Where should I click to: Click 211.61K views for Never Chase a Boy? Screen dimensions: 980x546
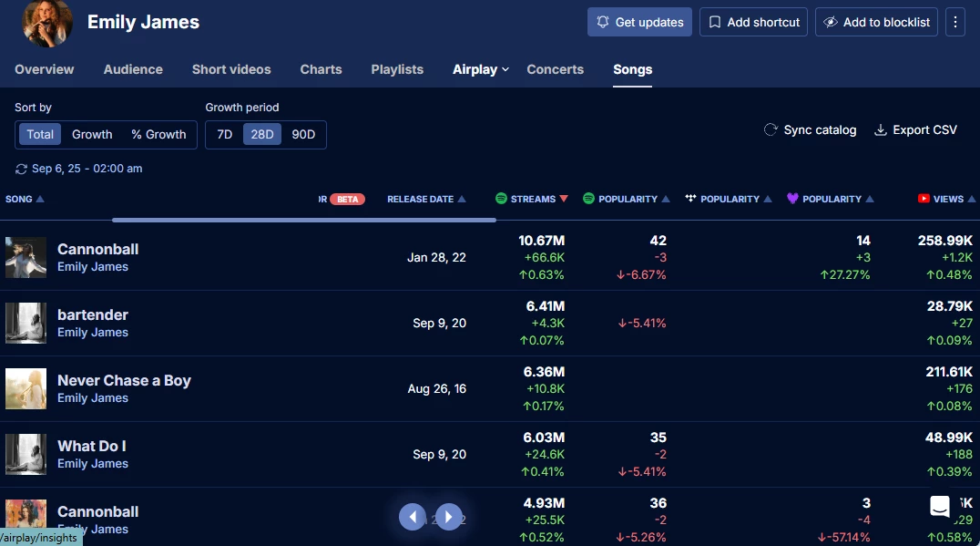tap(949, 372)
